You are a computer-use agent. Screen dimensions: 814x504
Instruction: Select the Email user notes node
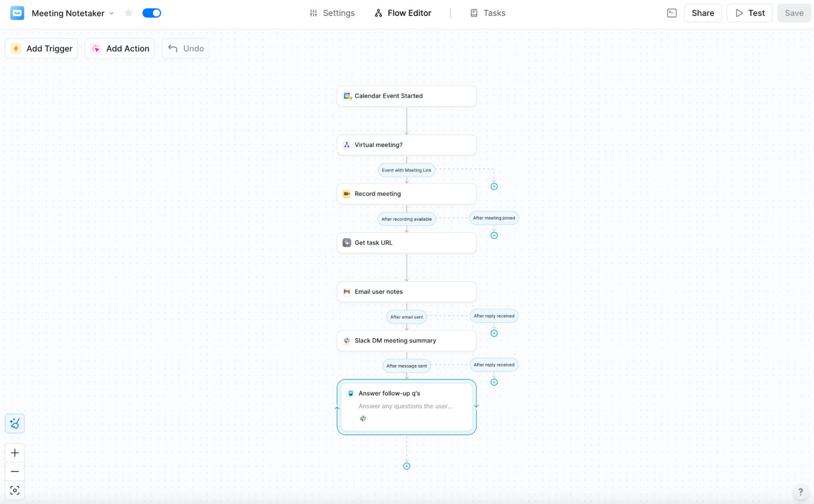(407, 292)
